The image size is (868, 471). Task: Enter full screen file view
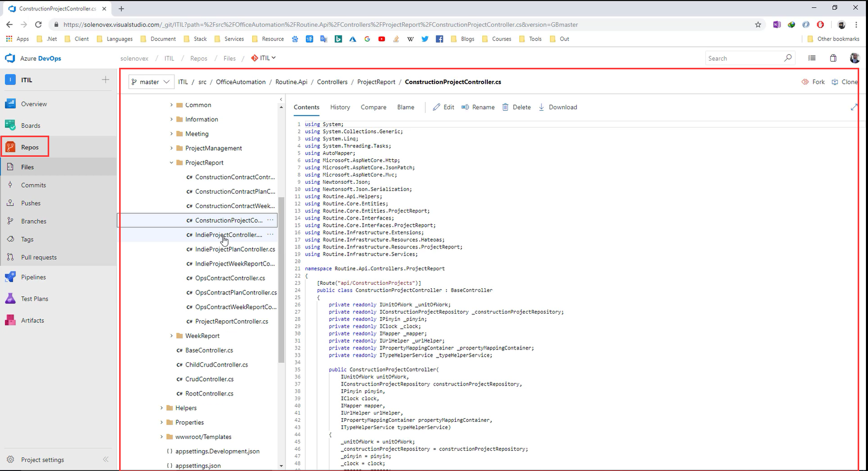[853, 107]
